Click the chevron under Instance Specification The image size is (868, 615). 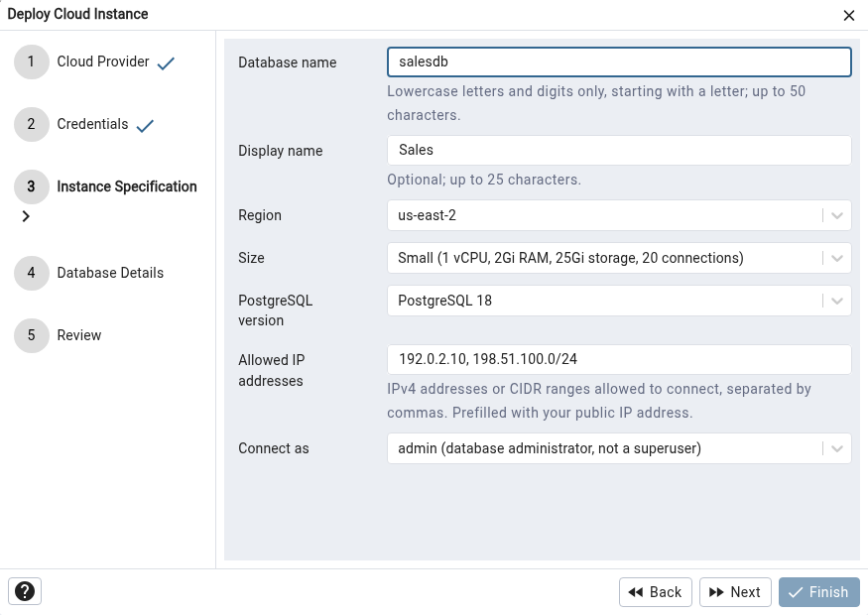26,216
